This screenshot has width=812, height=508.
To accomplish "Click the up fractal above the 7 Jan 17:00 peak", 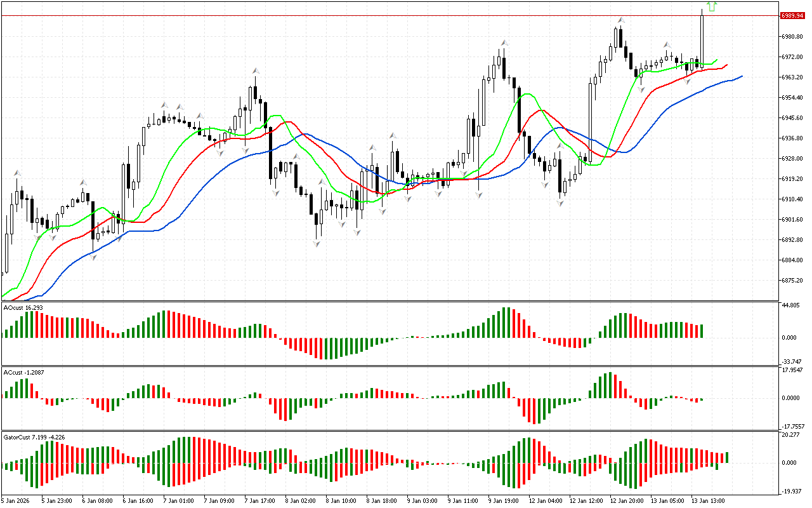I will pyautogui.click(x=255, y=70).
